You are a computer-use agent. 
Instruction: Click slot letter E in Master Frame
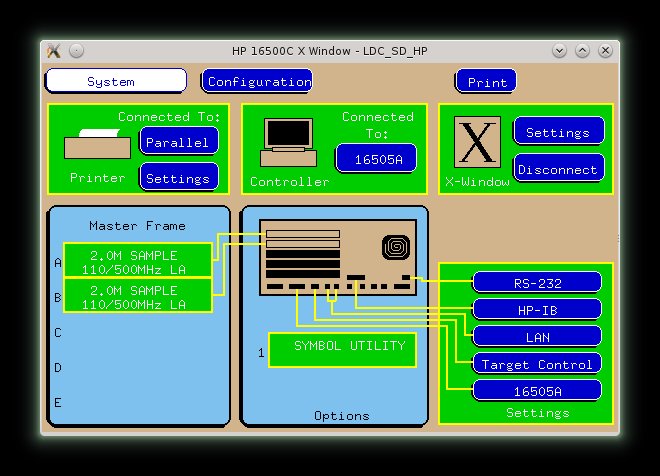coord(58,403)
